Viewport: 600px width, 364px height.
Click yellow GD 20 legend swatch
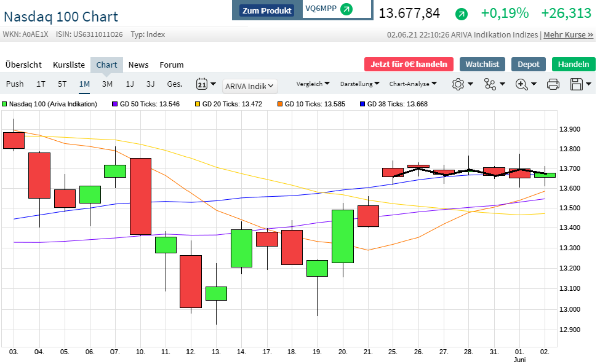coord(198,104)
